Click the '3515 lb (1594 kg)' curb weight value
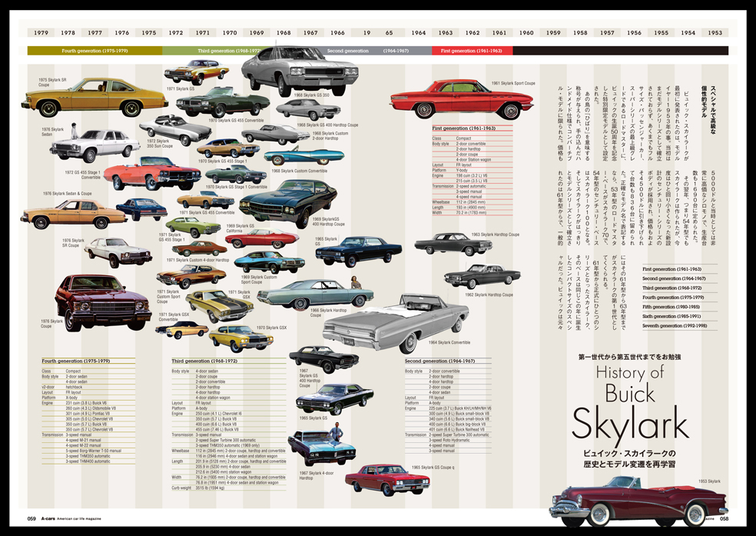 [x=210, y=488]
